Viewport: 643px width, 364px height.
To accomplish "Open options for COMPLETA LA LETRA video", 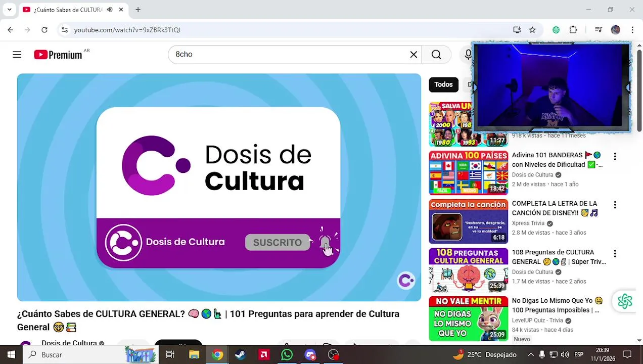I will click(x=615, y=205).
